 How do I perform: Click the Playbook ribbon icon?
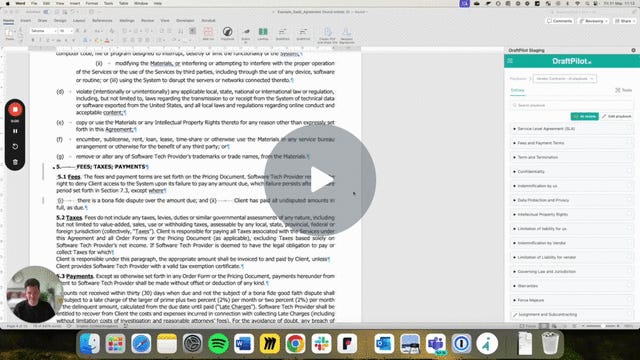[x=227, y=33]
